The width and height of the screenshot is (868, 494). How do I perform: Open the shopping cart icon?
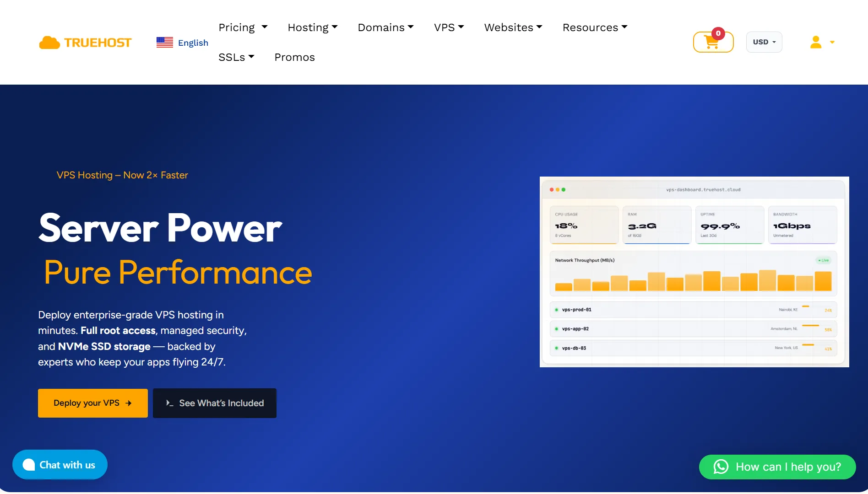pos(713,42)
